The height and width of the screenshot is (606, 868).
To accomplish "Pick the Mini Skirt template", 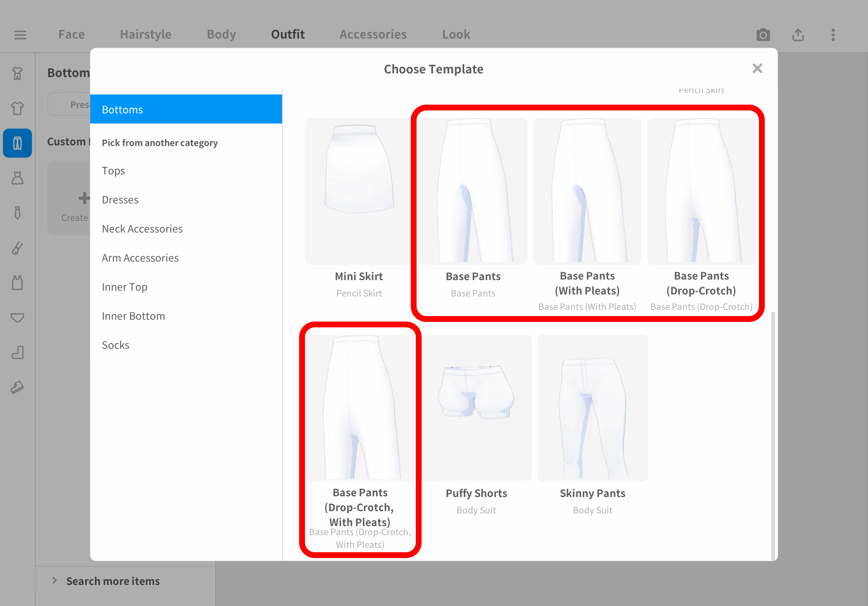I will (358, 191).
